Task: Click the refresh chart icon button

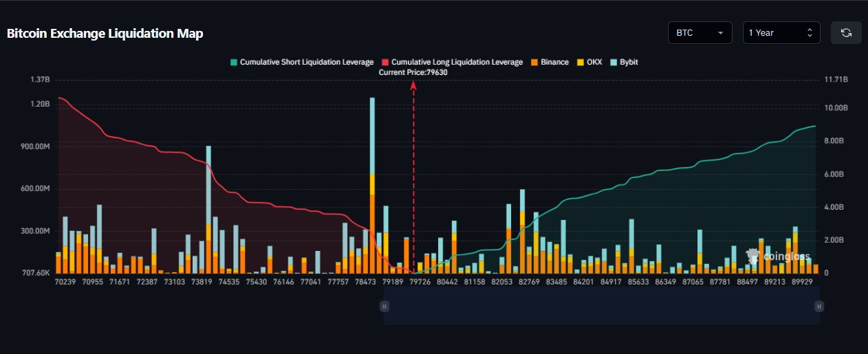Action: point(846,32)
